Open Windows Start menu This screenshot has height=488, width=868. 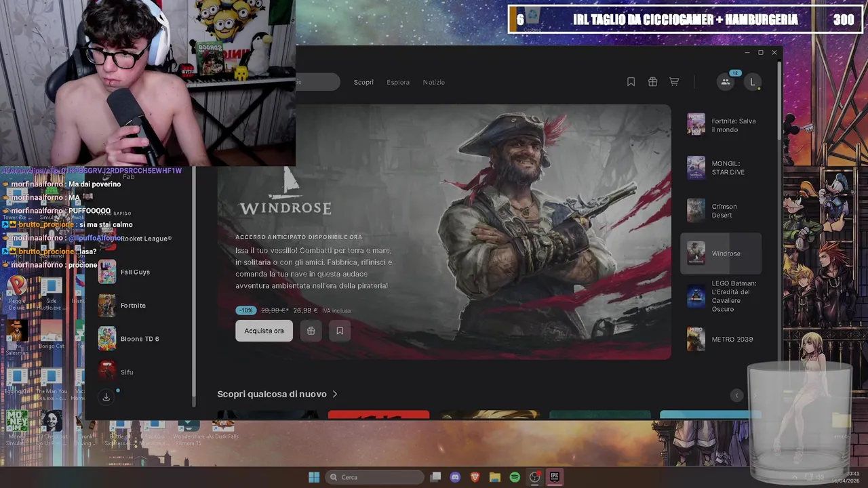[314, 477]
